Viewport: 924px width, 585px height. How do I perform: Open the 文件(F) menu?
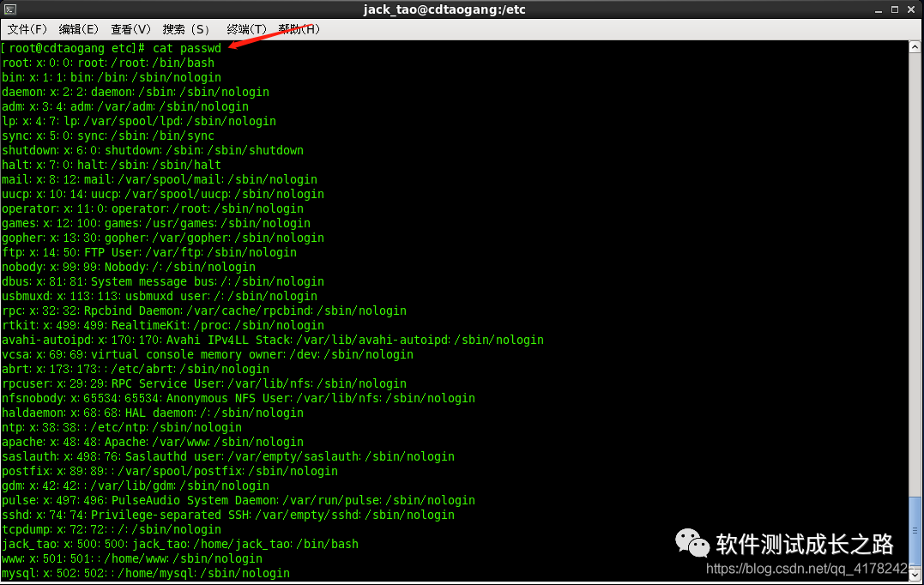tap(27, 29)
